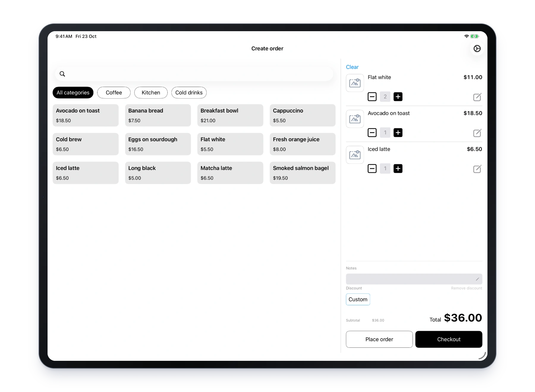The image size is (535, 392).
Task: Click Flat white quantity value 2
Action: click(385, 97)
